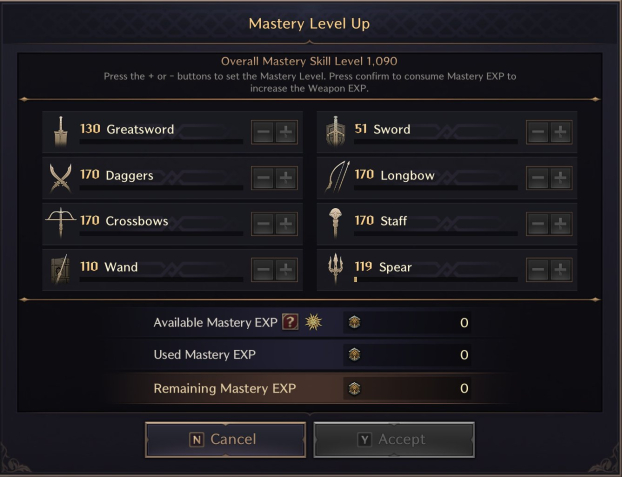
Task: Click the Staff weapon icon
Action: point(335,223)
